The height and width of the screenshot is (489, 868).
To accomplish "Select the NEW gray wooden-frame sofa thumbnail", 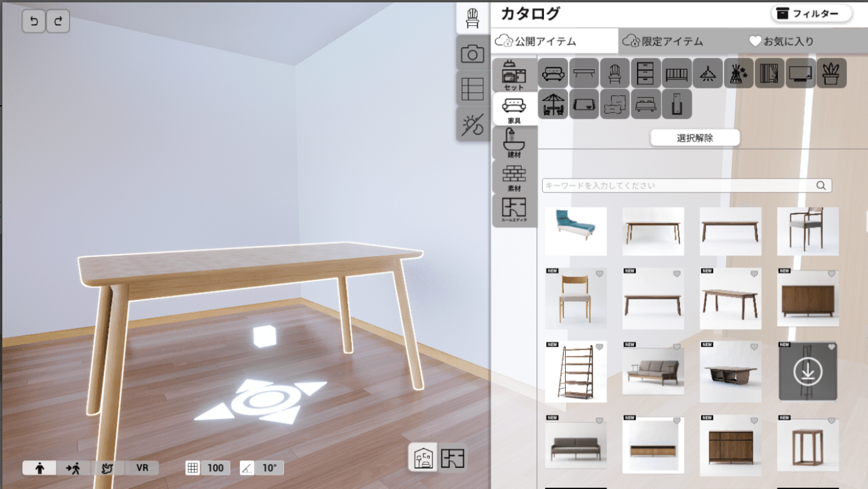I will pyautogui.click(x=653, y=372).
